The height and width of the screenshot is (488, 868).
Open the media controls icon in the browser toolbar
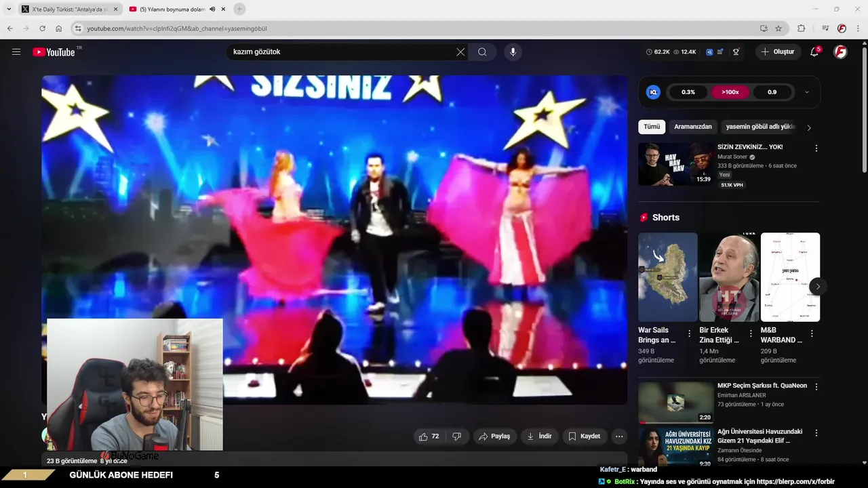(x=825, y=28)
